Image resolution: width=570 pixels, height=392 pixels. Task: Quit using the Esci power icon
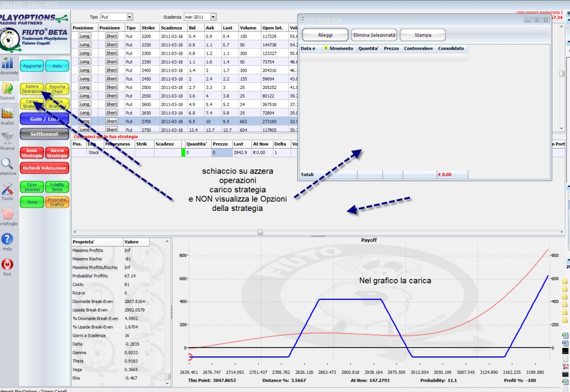coord(8,264)
